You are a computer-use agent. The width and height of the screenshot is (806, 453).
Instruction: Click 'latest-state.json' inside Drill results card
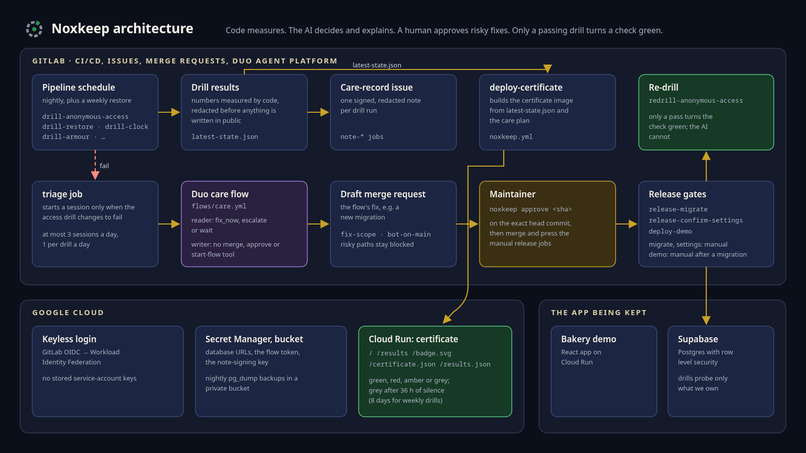click(x=225, y=137)
